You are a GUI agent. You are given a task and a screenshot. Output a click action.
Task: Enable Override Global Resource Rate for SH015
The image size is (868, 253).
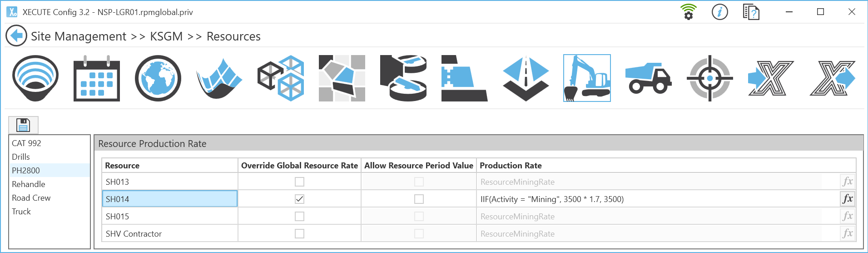pos(299,216)
